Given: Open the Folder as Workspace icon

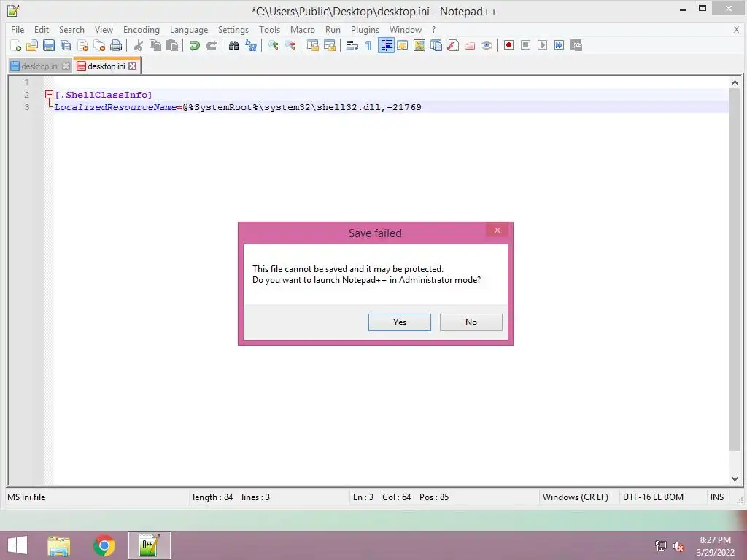Looking at the screenshot, I should [x=470, y=45].
